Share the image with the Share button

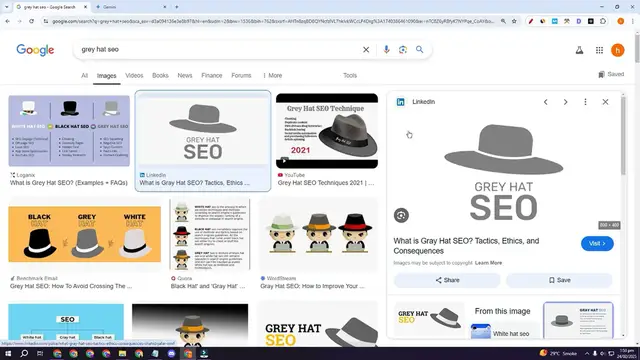(x=447, y=280)
